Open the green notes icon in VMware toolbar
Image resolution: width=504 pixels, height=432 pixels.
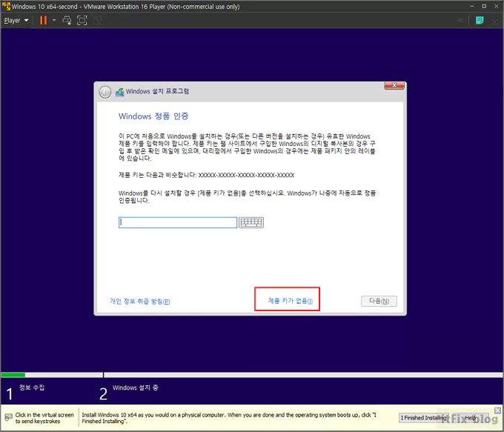click(480, 21)
